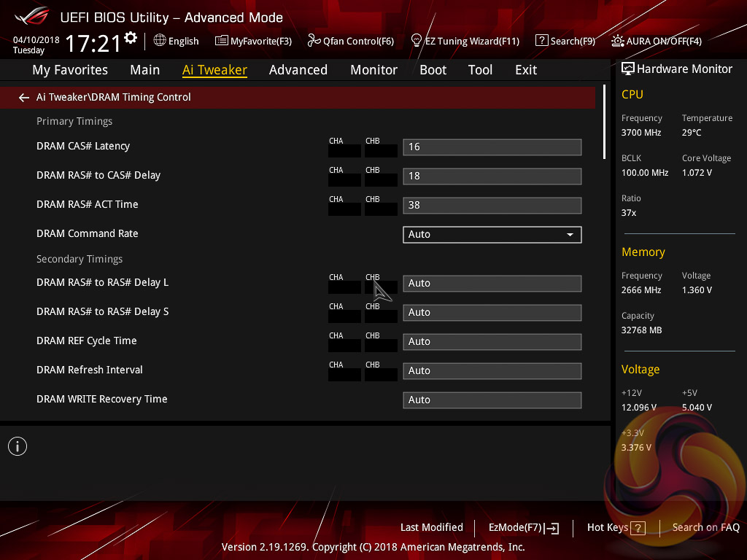Click DRAM CAS# Latency field showing 16
747x560 pixels.
[x=492, y=147]
